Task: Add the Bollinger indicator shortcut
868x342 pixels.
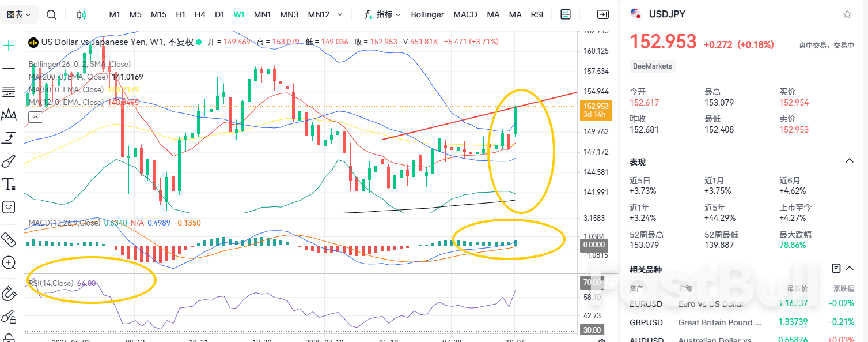Action: (x=427, y=14)
